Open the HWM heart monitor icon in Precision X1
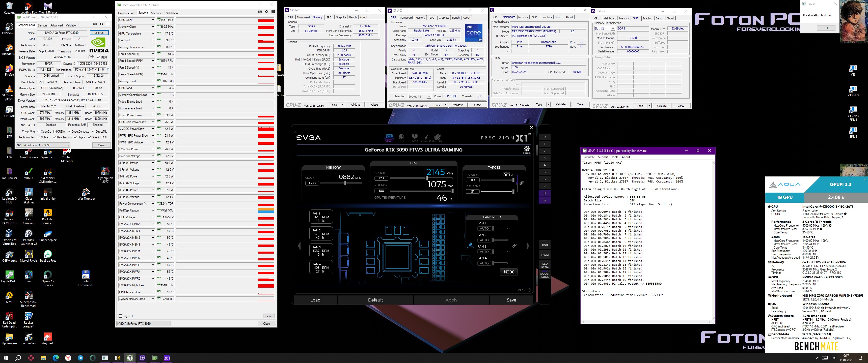This screenshot has width=868, height=363. (414, 138)
